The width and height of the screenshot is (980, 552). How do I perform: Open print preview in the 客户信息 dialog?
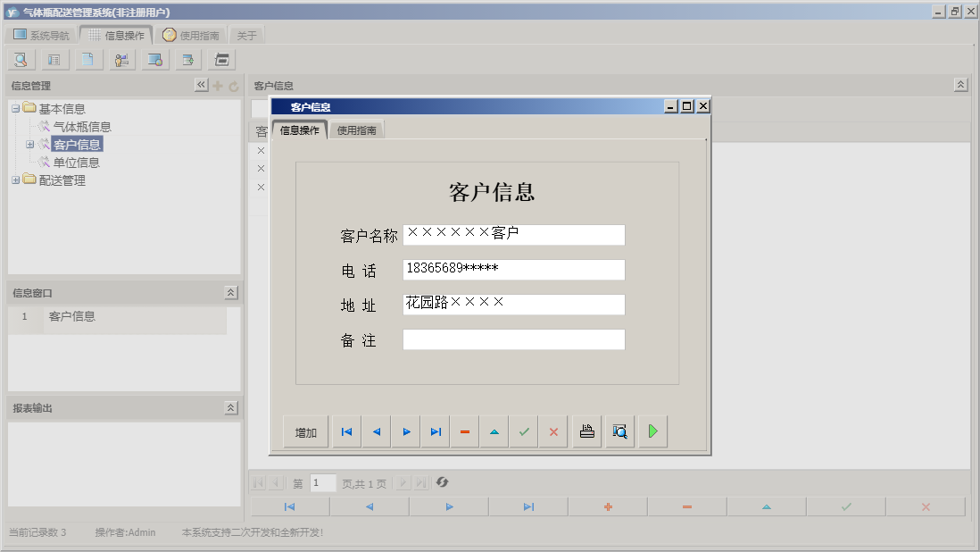coord(619,431)
